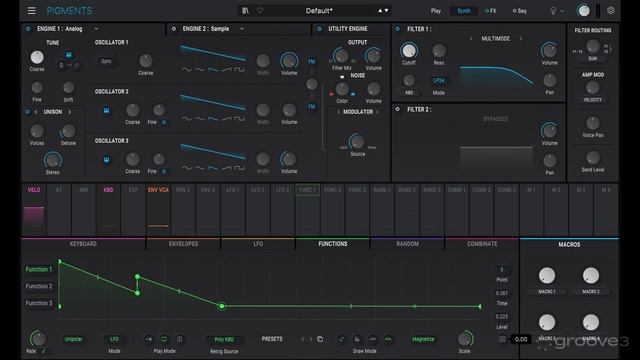Click the Filter 1 Cutoff knob
Viewport: 640px width, 360px height.
409,51
